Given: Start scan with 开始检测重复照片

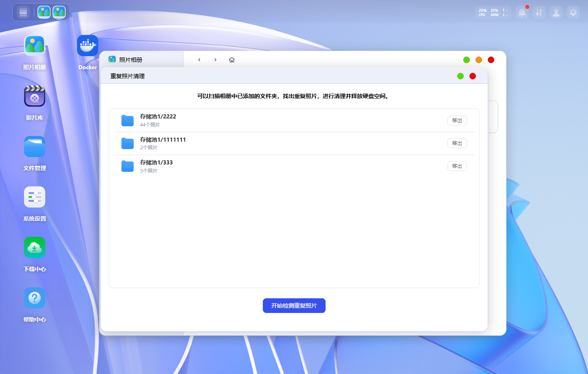Looking at the screenshot, I should [x=294, y=306].
